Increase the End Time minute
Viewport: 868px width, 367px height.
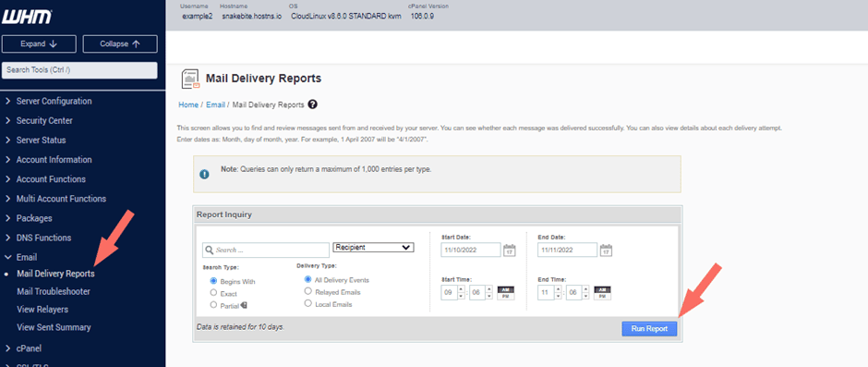coord(585,288)
